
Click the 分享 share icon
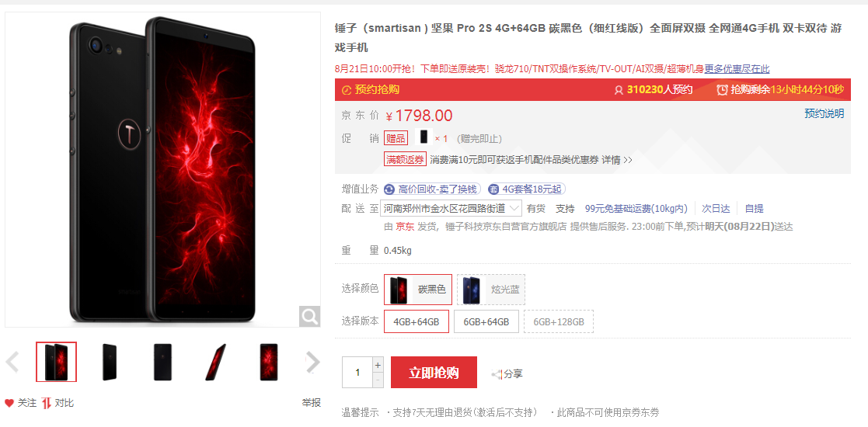496,374
